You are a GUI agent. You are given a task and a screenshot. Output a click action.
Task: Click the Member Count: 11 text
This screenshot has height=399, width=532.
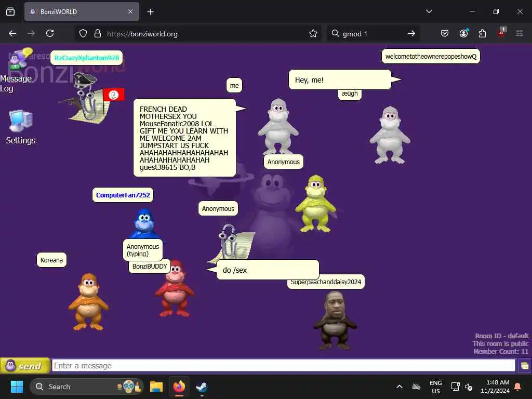point(501,352)
